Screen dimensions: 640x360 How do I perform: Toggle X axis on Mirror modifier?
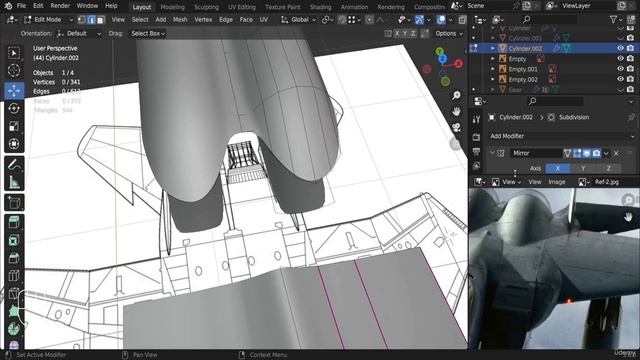558,168
